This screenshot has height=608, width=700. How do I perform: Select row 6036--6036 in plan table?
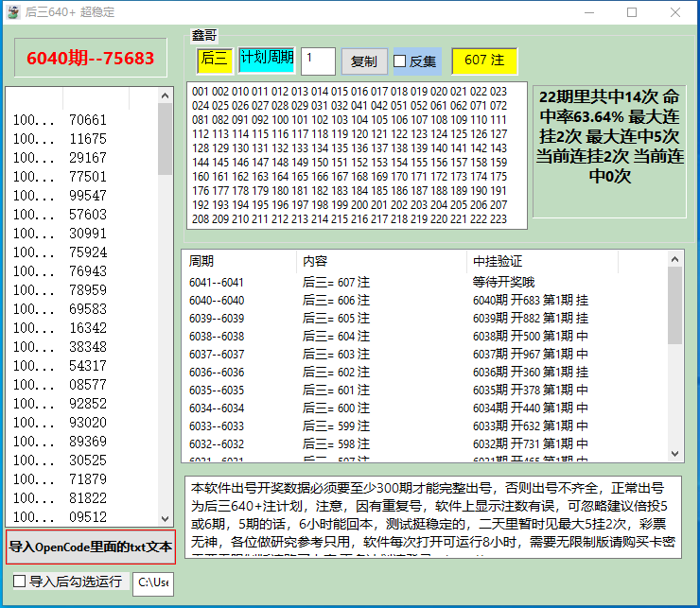coord(424,372)
